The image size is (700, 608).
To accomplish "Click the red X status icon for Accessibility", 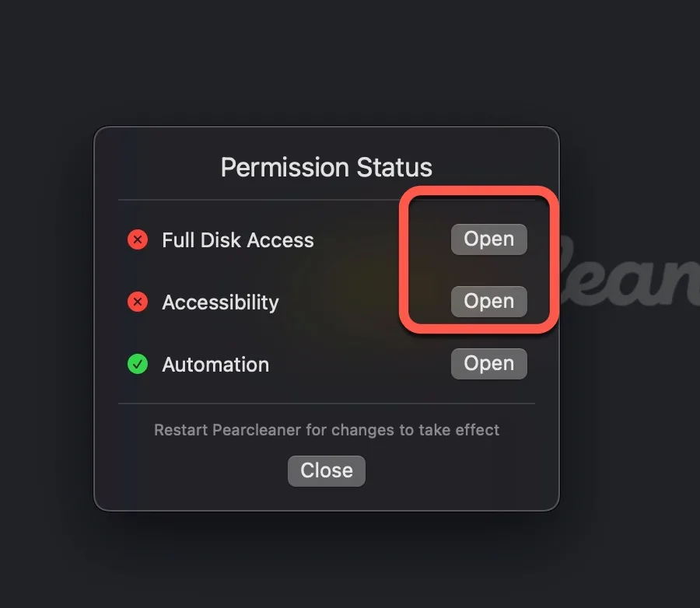I will point(138,302).
